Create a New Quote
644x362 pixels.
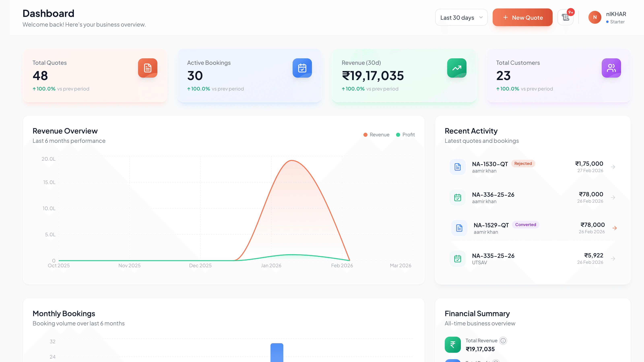[x=522, y=17]
